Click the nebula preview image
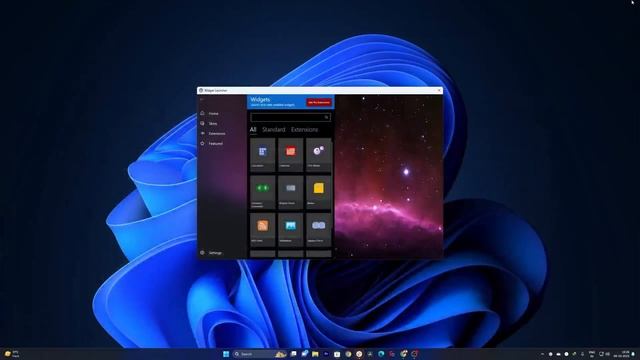This screenshot has width=640, height=360. click(x=389, y=177)
